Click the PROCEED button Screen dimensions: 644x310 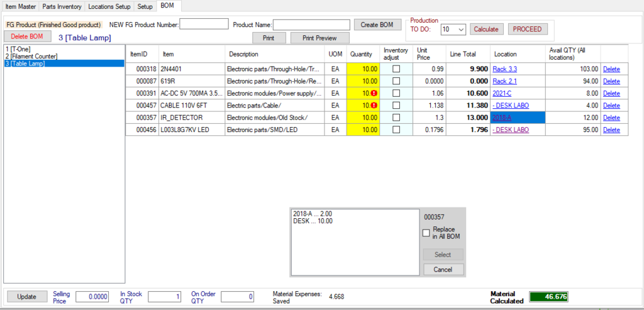528,29
